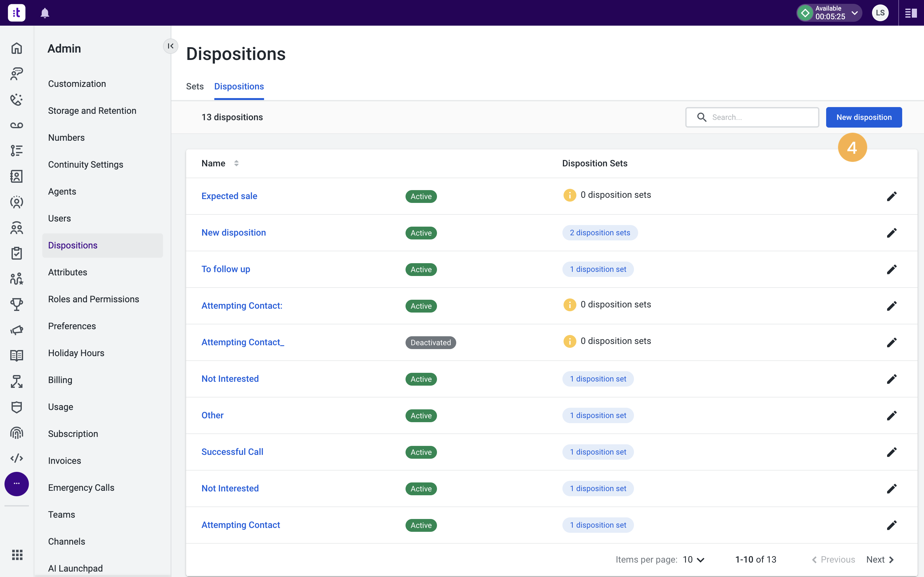Click the Trophy icon in the left rail
This screenshot has width=924, height=577.
(16, 305)
